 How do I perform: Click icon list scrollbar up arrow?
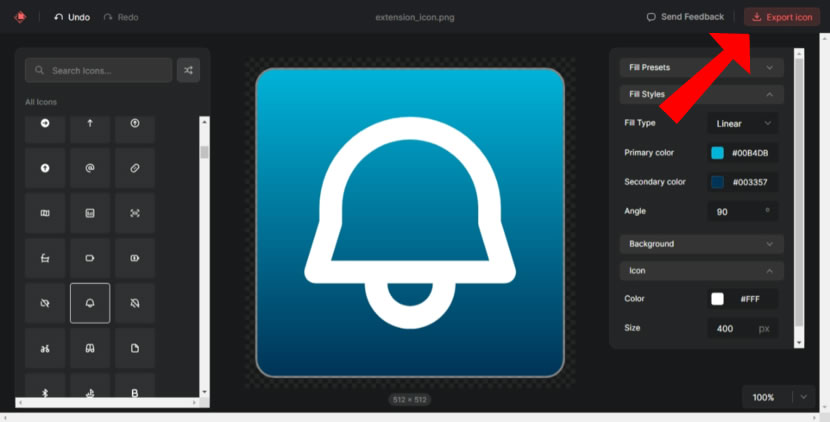(x=204, y=121)
